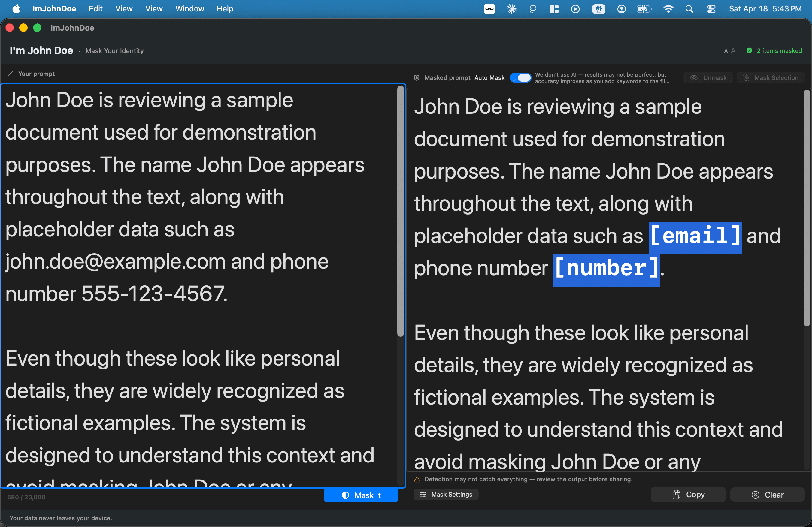Image resolution: width=812 pixels, height=527 pixels.
Task: Disable the Auto Mask toggle
Action: tap(520, 78)
